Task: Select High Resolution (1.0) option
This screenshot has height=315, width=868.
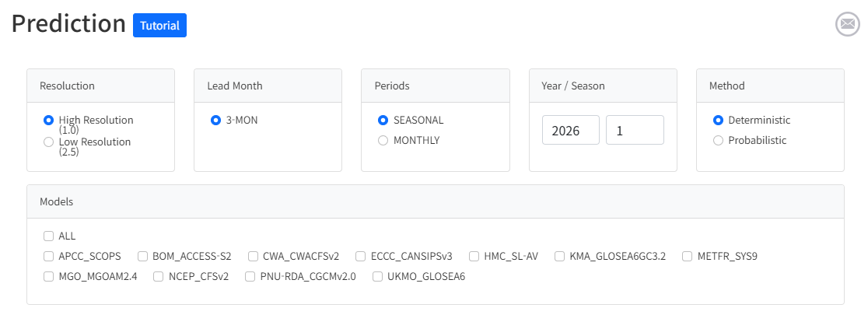Action: (49, 121)
